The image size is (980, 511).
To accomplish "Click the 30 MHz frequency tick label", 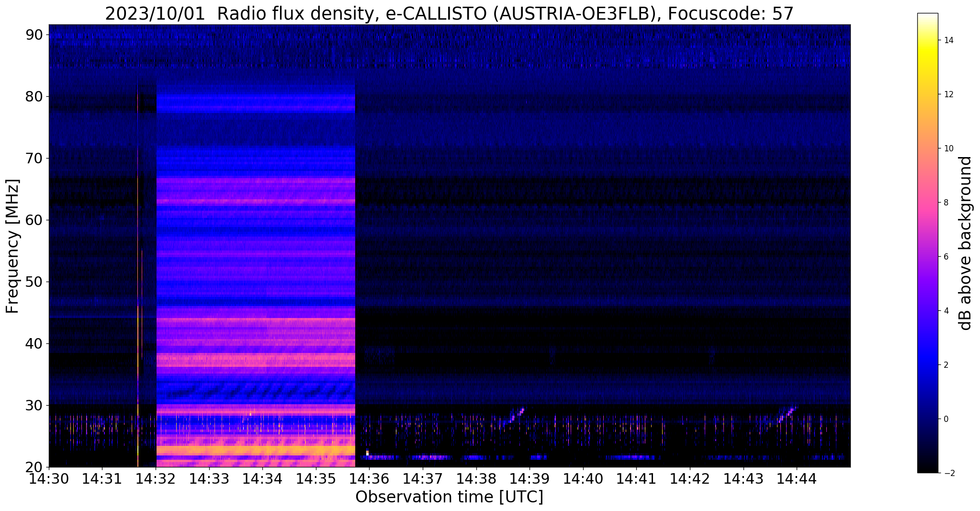I will tap(34, 405).
